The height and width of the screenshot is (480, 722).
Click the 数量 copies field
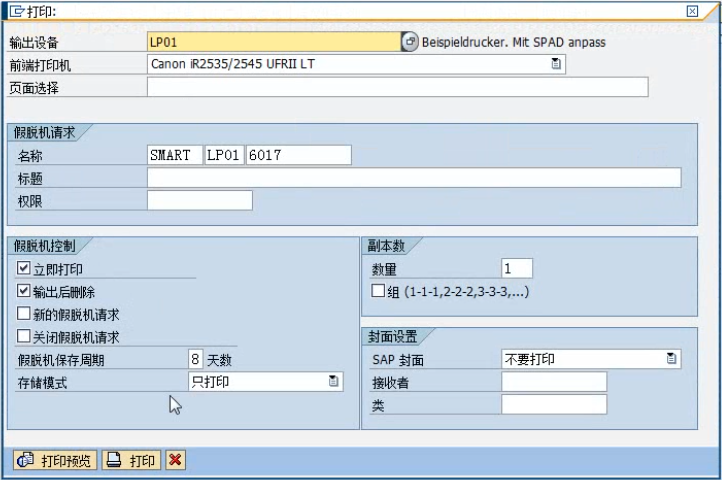[x=517, y=268]
